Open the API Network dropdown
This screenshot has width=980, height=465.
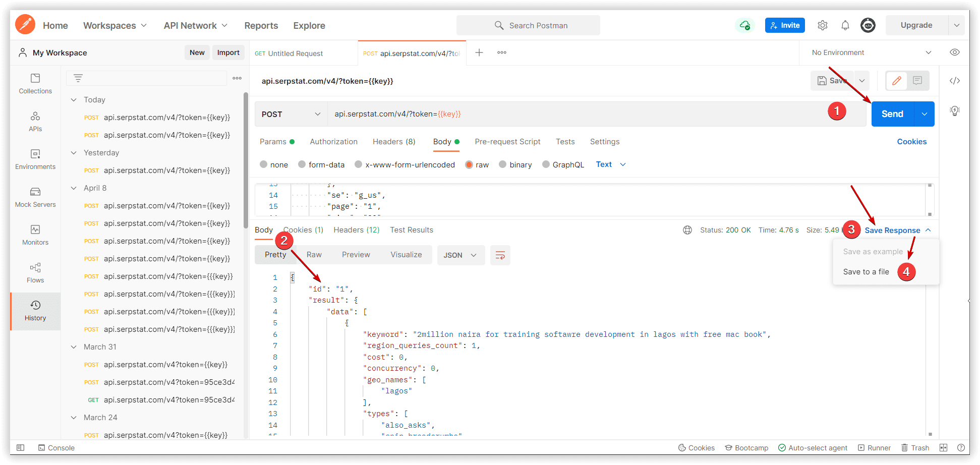coord(196,25)
